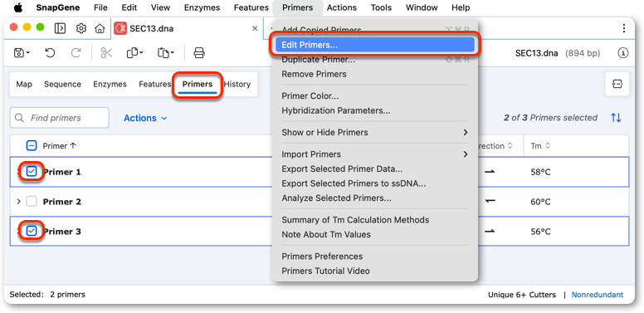Click the scissors cut icon
Screen dimensions: 644x313
106,52
